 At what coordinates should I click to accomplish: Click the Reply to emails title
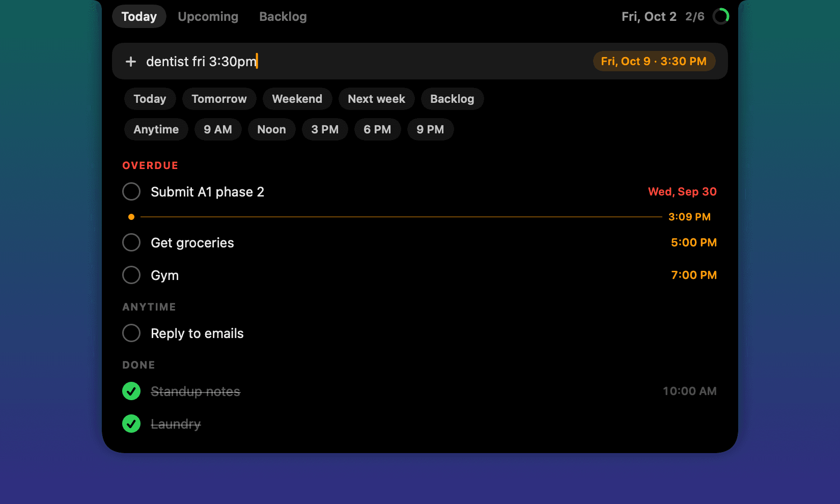197,333
